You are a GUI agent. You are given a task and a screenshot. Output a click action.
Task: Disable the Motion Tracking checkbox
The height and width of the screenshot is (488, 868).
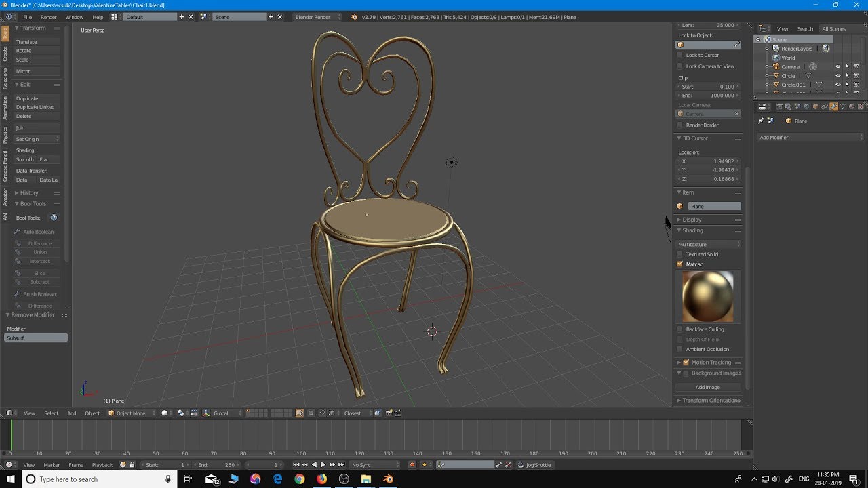coord(686,363)
